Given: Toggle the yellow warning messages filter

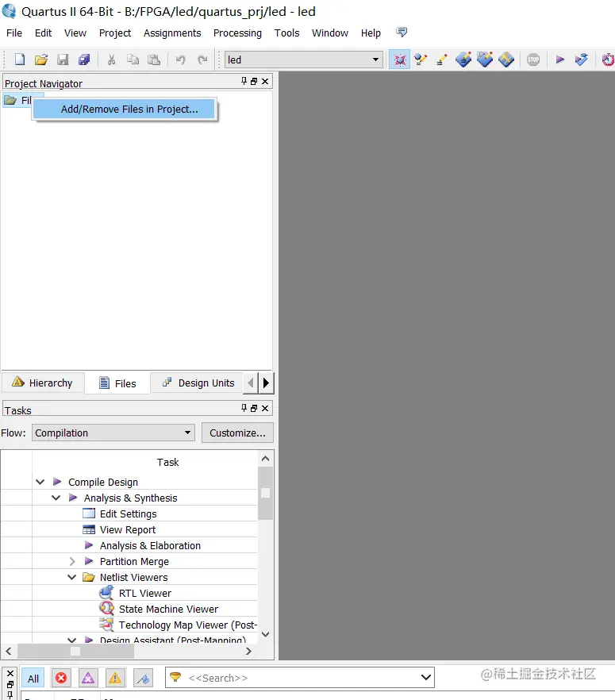Looking at the screenshot, I should point(115,679).
